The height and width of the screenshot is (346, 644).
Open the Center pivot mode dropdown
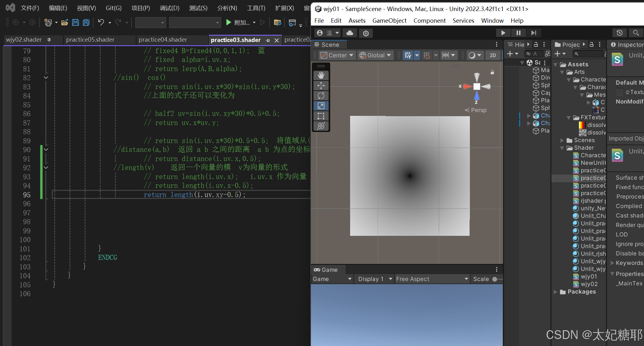tap(337, 55)
